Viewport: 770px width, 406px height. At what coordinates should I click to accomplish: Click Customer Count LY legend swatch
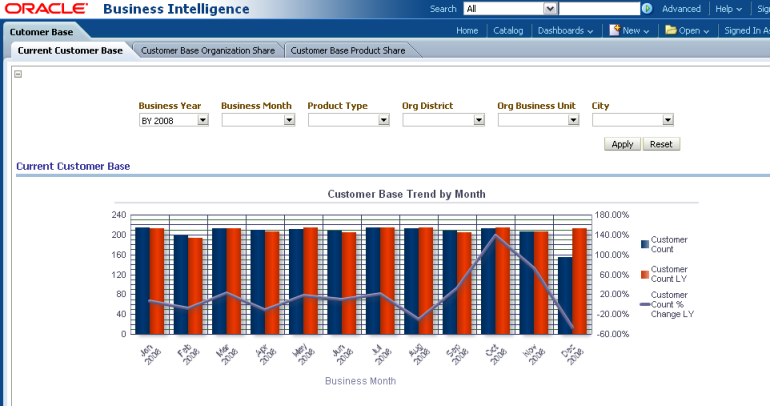point(645,274)
